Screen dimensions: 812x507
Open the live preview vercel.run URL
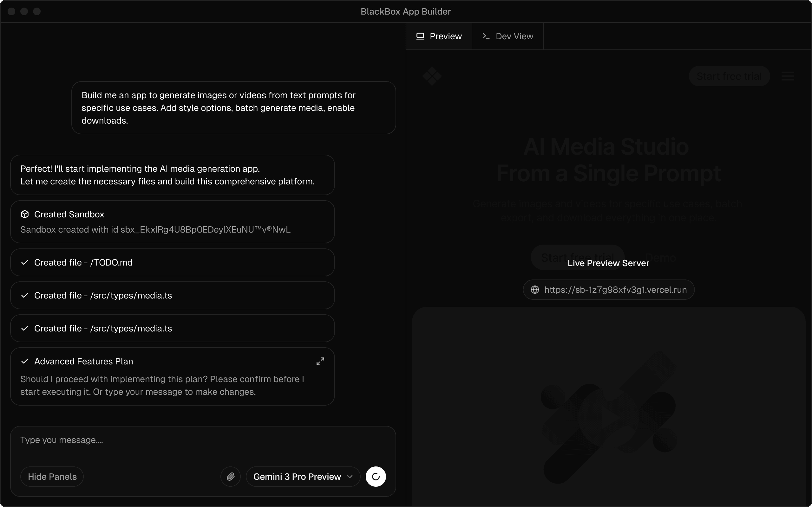click(x=615, y=290)
